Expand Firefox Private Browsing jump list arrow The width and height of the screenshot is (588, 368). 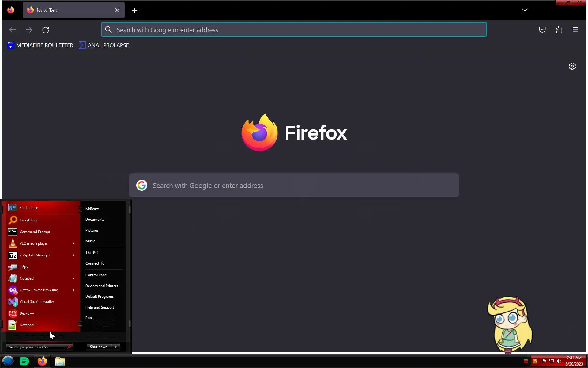(x=73, y=290)
